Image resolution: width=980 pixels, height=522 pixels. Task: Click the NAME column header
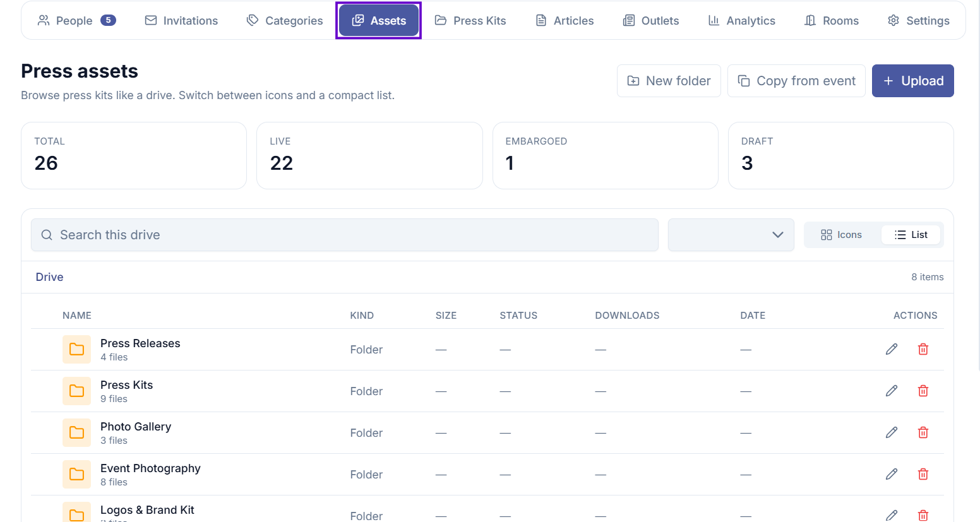point(77,316)
